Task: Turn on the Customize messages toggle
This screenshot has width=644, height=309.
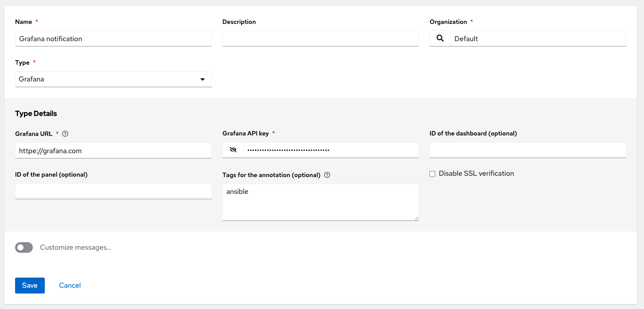Action: [23, 247]
